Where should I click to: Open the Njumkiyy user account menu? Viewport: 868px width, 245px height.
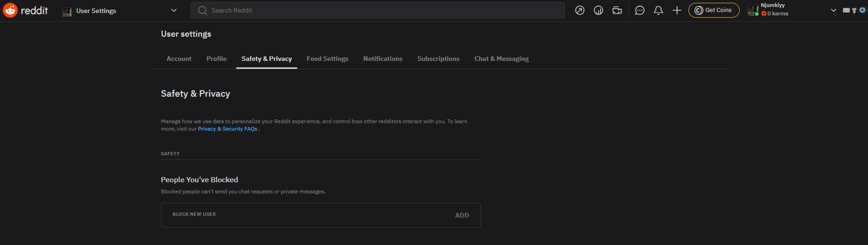[x=791, y=10]
